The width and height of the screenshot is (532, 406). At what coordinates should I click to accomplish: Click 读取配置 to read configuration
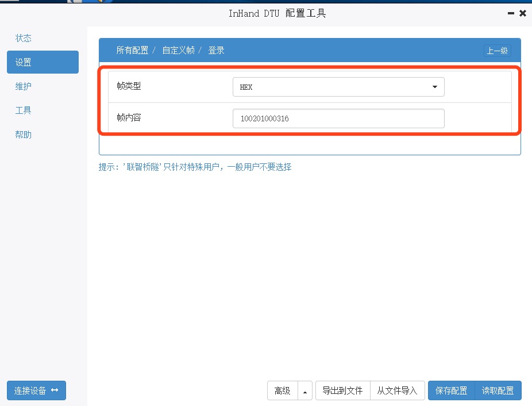click(x=498, y=390)
